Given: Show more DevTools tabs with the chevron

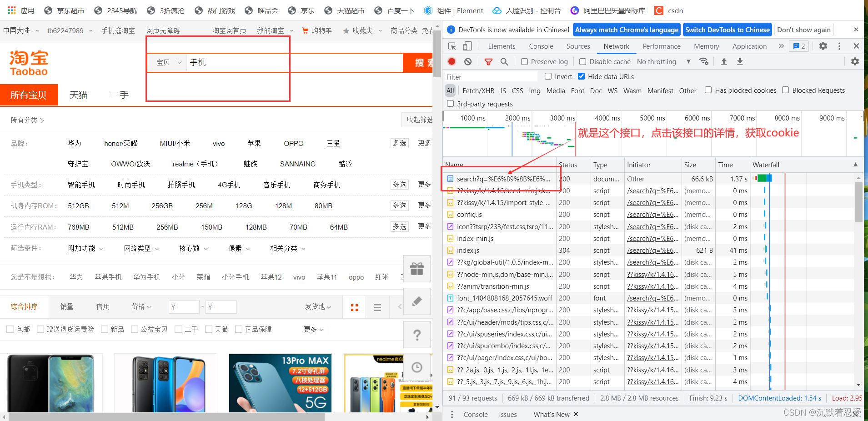Looking at the screenshot, I should (781, 46).
